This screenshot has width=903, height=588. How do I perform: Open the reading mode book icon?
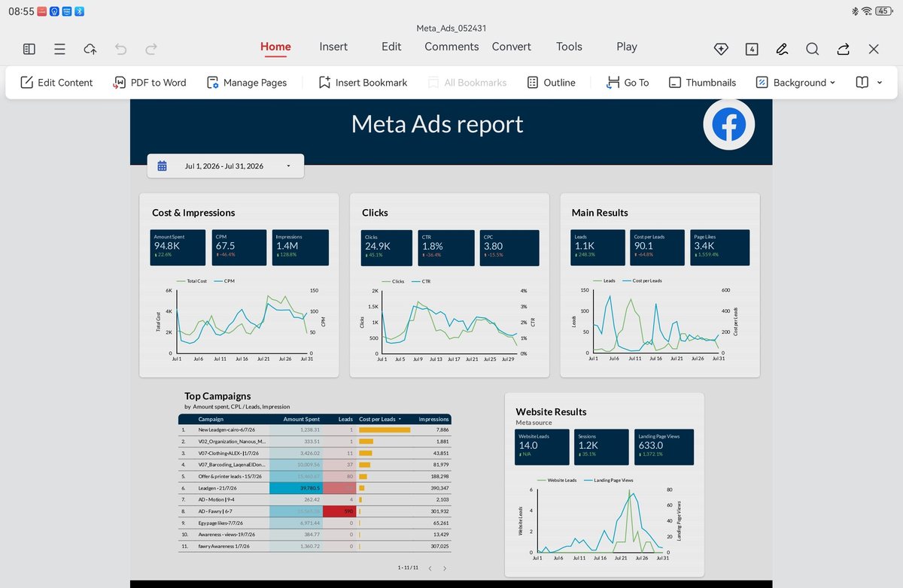click(862, 83)
